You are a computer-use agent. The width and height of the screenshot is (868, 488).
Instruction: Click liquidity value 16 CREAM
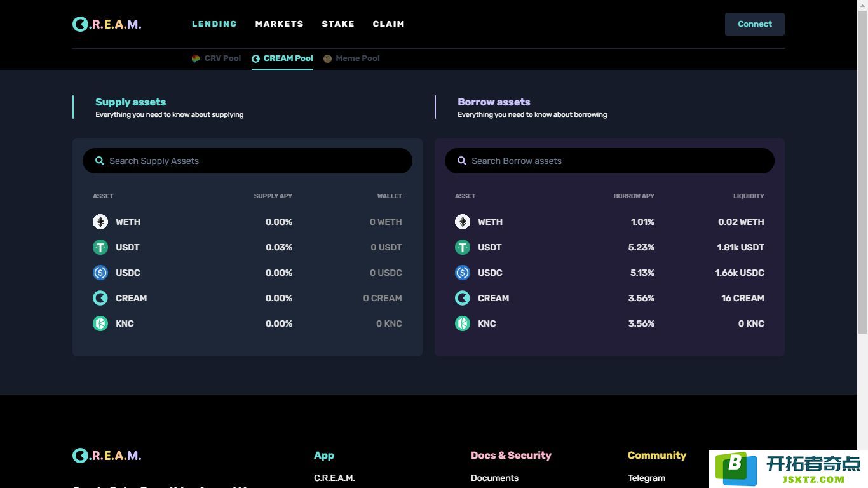[x=743, y=298]
